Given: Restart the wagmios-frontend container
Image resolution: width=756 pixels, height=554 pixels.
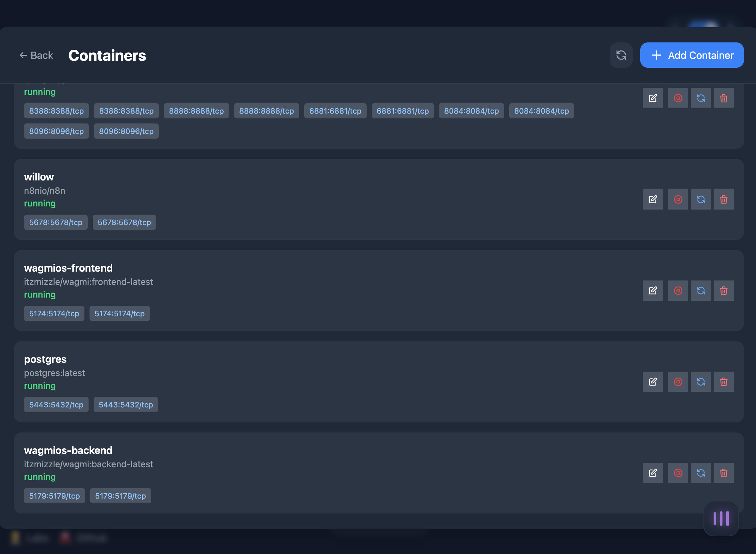Looking at the screenshot, I should click(701, 291).
